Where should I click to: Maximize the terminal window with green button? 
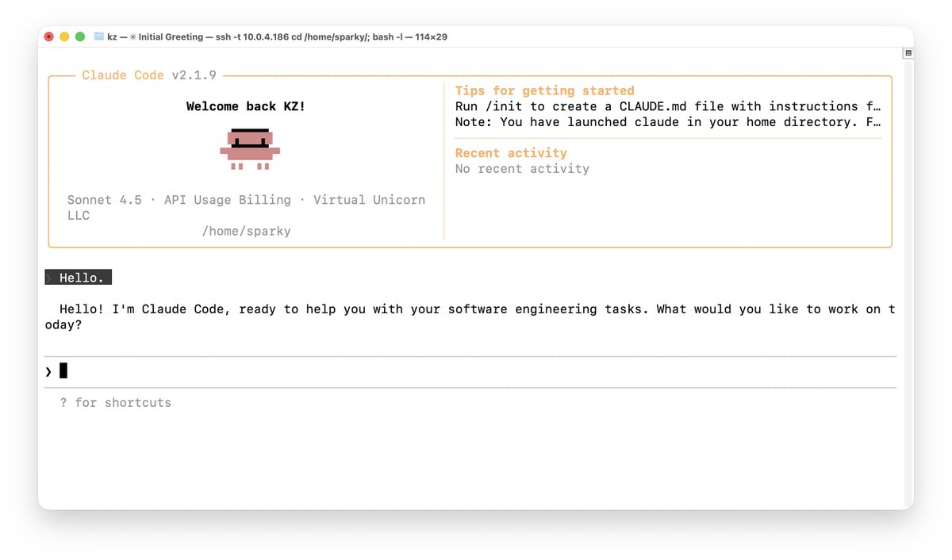[79, 36]
